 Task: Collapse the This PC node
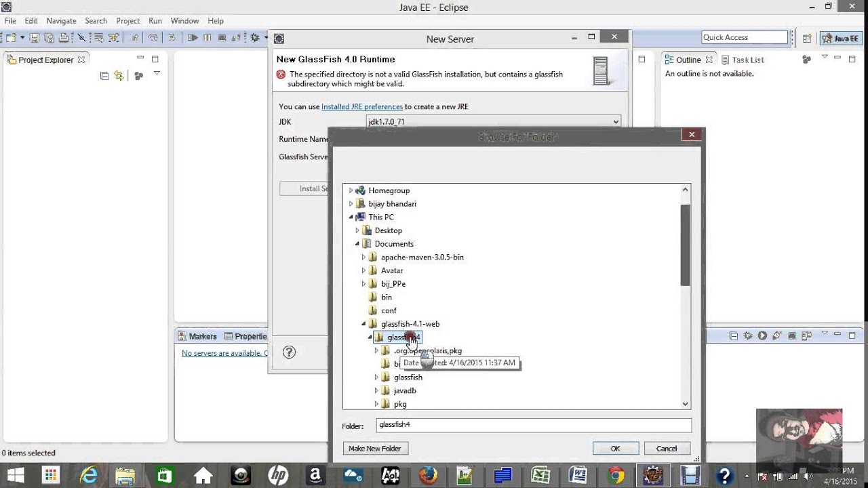(x=351, y=217)
